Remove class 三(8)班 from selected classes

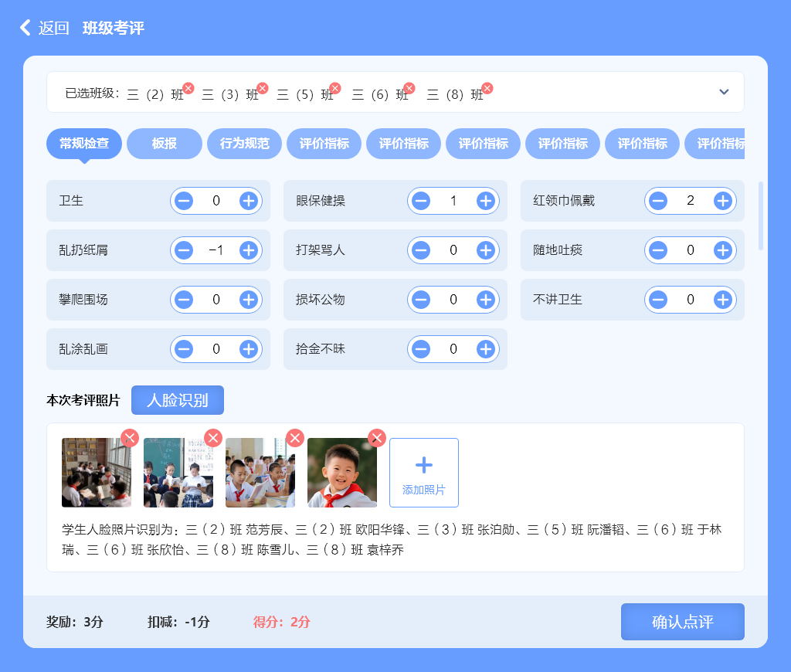[487, 88]
